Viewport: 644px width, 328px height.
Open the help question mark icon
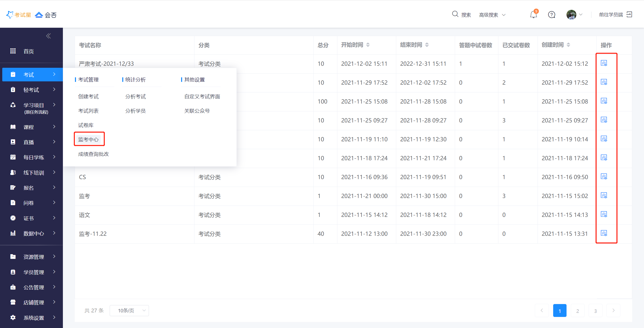click(x=551, y=15)
